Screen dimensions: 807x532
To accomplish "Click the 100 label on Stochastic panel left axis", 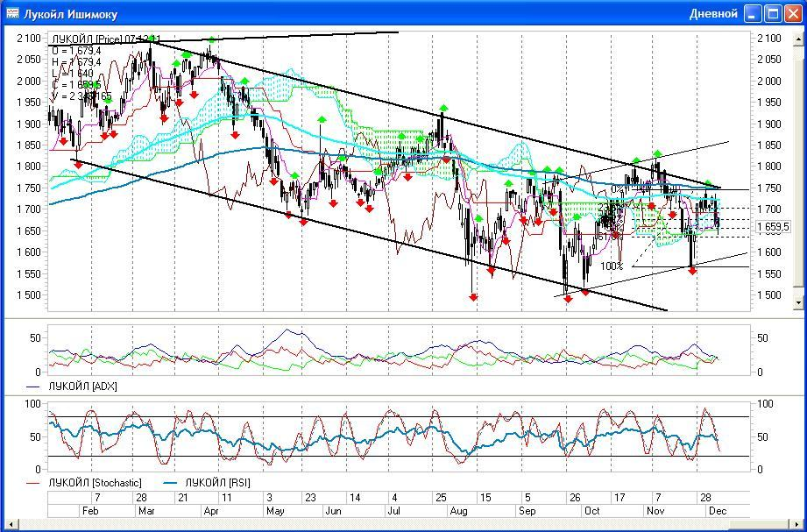I will 33,404.
